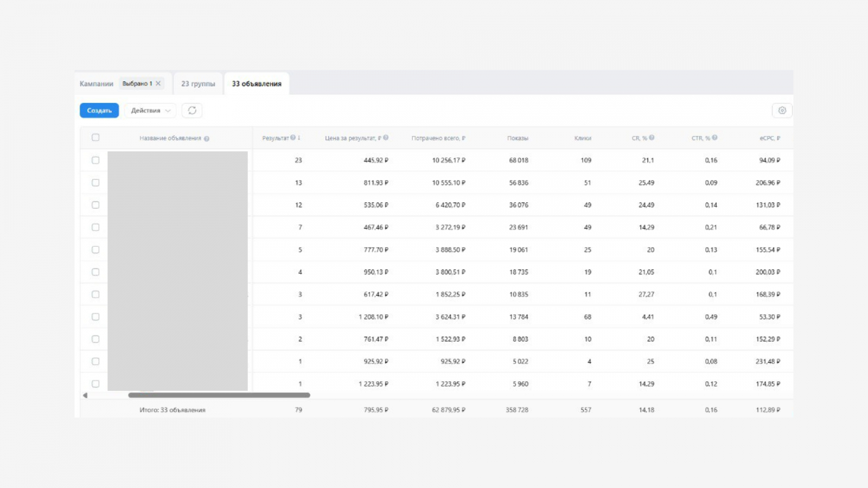Screen dimensions: 868x488
Task: Sort by the Показы column header
Action: pyautogui.click(x=518, y=138)
